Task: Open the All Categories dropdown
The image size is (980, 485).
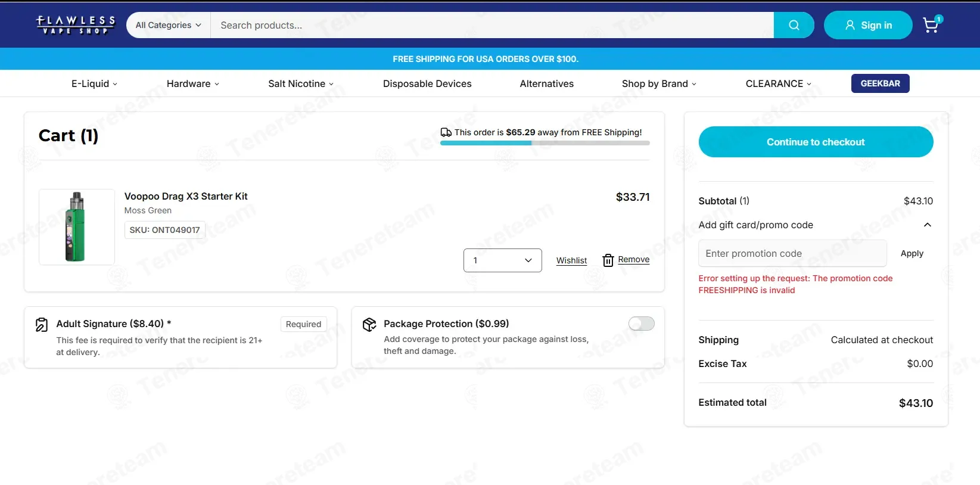Action: point(169,25)
